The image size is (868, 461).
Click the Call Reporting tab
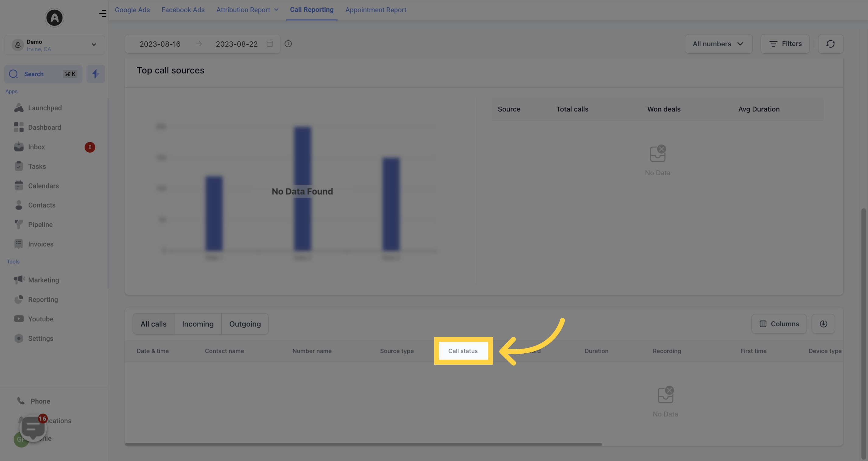tap(312, 10)
